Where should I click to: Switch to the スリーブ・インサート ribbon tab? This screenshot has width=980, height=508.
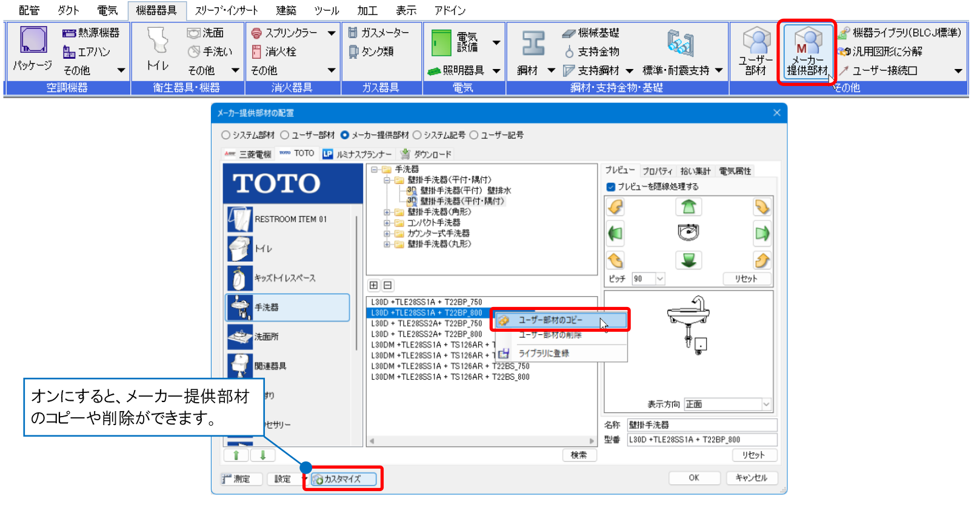coord(226,10)
